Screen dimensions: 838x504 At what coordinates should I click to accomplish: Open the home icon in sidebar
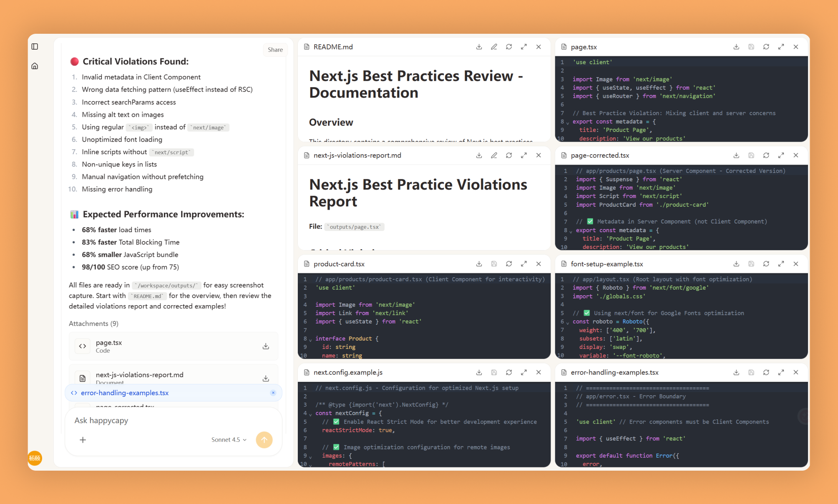click(35, 66)
